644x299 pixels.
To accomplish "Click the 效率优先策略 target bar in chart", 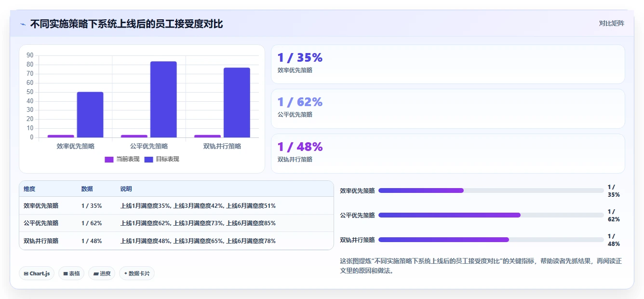I will click(90, 115).
